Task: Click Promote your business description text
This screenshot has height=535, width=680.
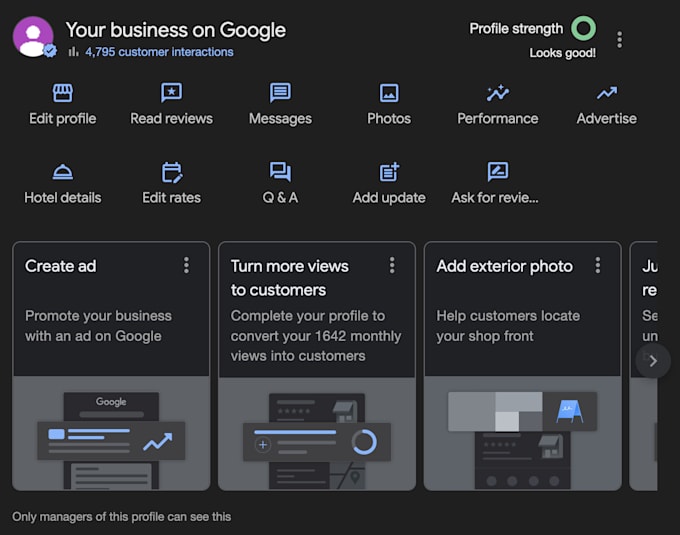Action: point(98,326)
